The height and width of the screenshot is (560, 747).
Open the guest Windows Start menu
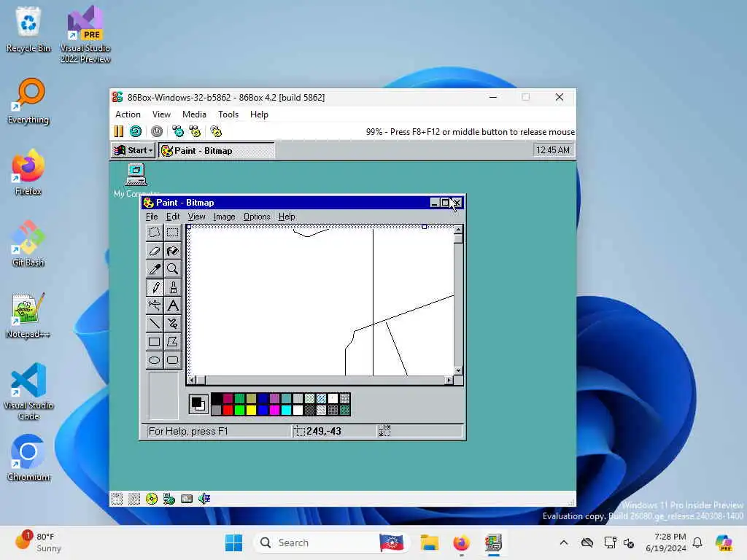[133, 150]
